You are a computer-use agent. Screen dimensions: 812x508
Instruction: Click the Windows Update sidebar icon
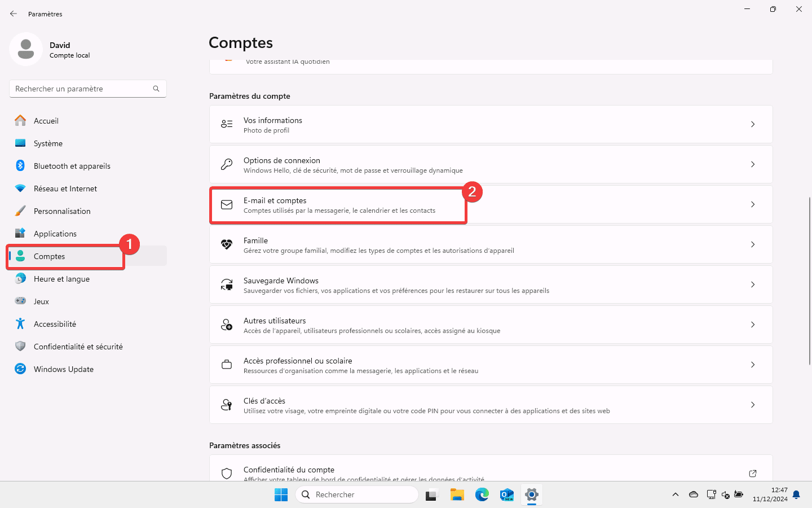click(x=20, y=369)
